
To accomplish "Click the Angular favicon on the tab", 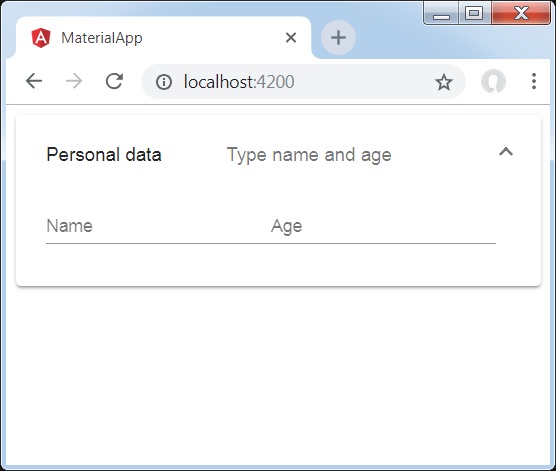I will click(x=41, y=38).
